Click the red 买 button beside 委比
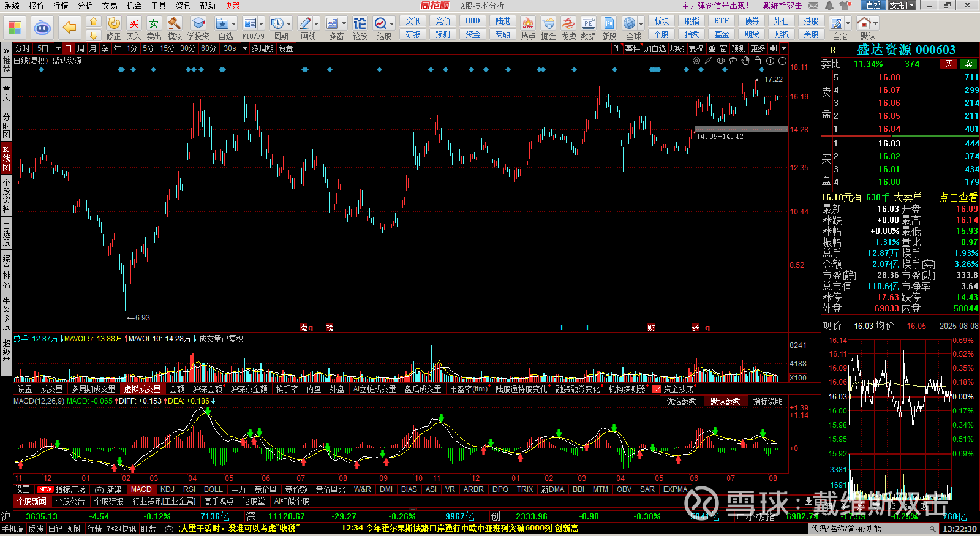This screenshot has width=980, height=536. pyautogui.click(x=949, y=64)
